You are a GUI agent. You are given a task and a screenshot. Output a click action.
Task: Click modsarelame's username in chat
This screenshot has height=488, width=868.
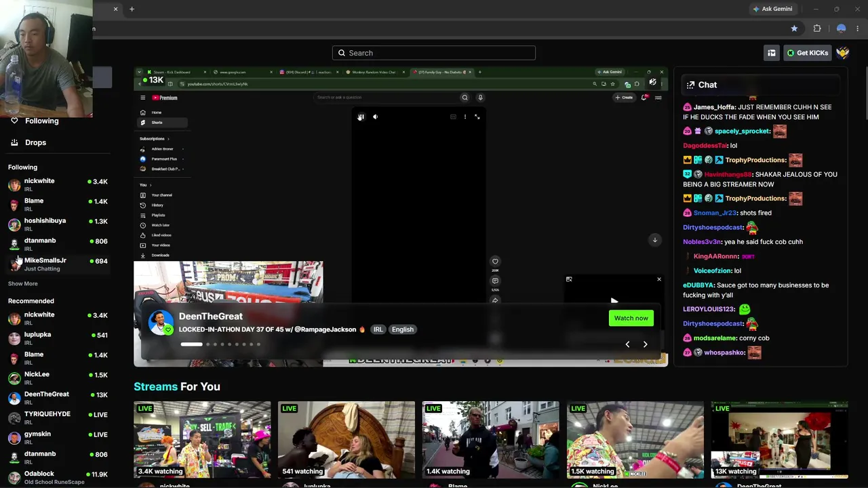715,338
